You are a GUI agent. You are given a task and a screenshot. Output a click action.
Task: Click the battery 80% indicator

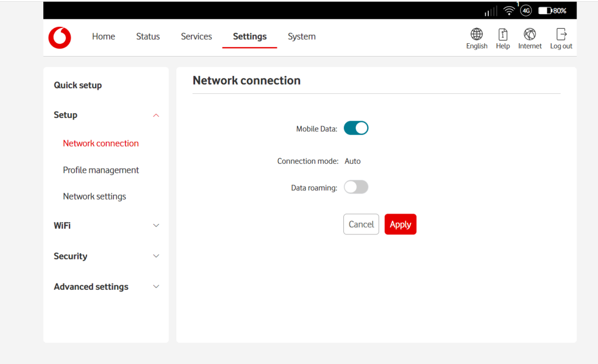tap(552, 10)
